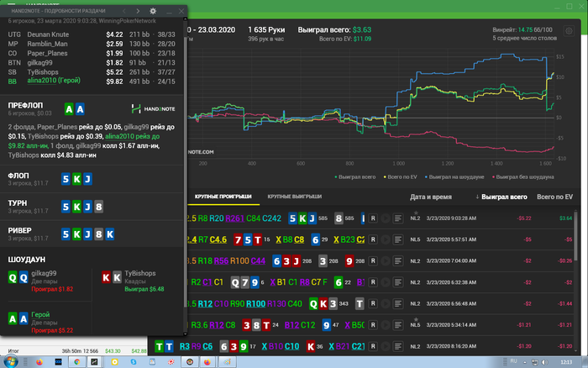588x368 pixels.
Task: Toggle star mark on 5:34:14 AM hand
Action: [x=416, y=319]
